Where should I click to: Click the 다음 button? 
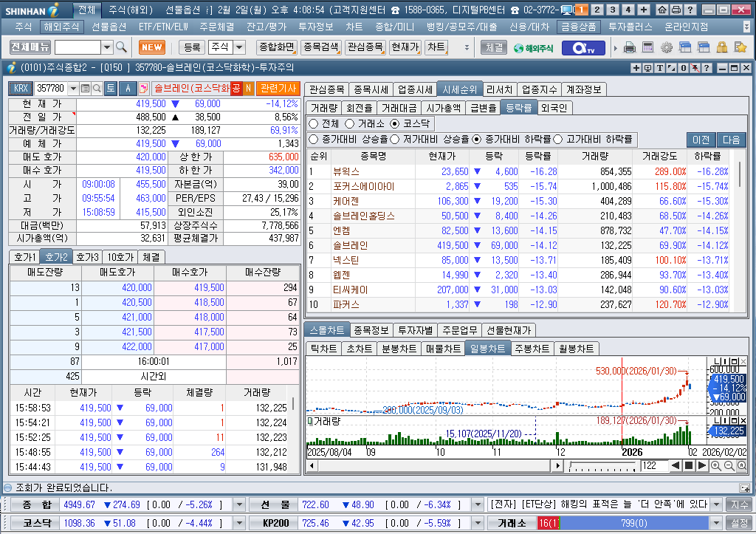[731, 140]
